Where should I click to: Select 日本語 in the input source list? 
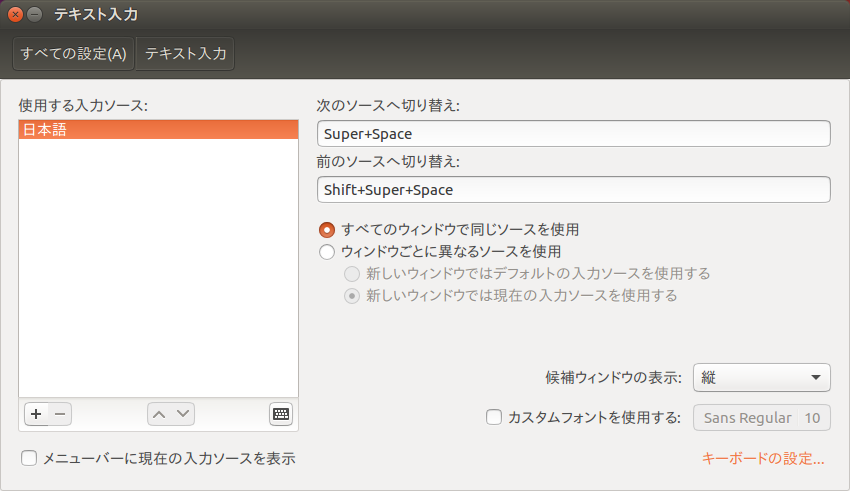158,130
